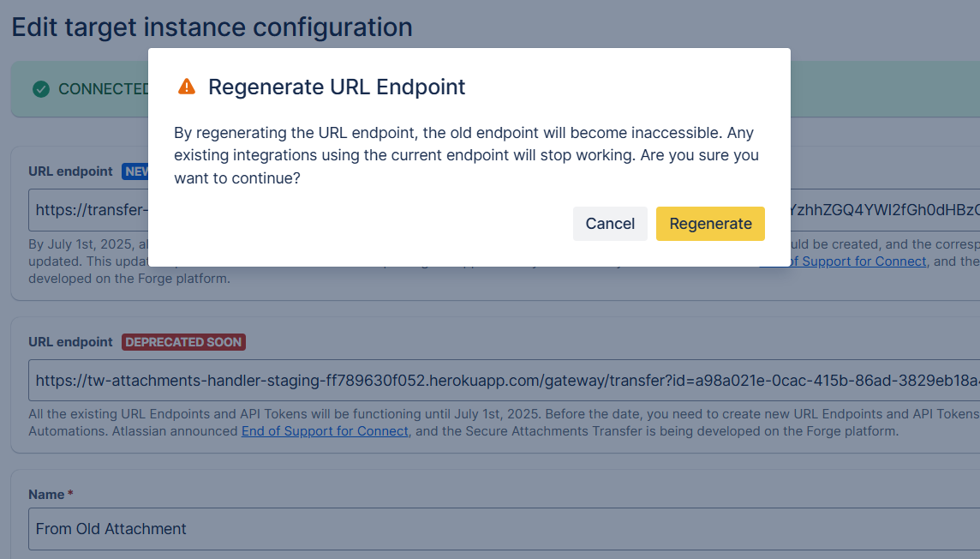Confirm with the yellow Regenerate button
The width and height of the screenshot is (980, 559).
pyautogui.click(x=710, y=224)
